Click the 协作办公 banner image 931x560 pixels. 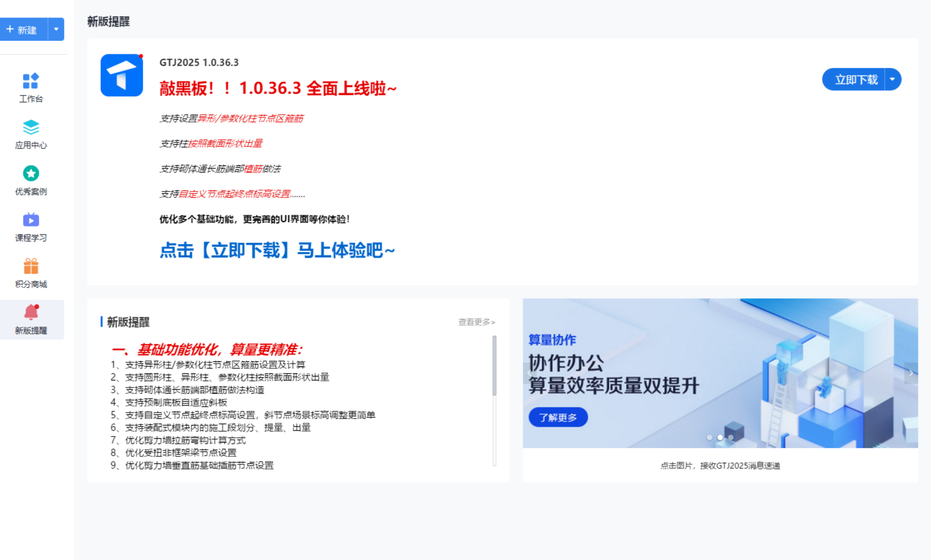pyautogui.click(x=721, y=373)
